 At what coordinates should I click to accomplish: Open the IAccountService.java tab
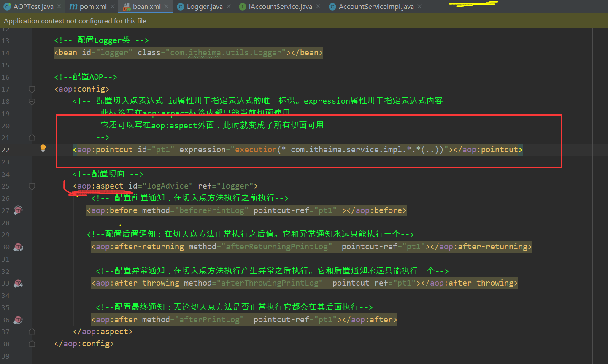click(x=280, y=7)
